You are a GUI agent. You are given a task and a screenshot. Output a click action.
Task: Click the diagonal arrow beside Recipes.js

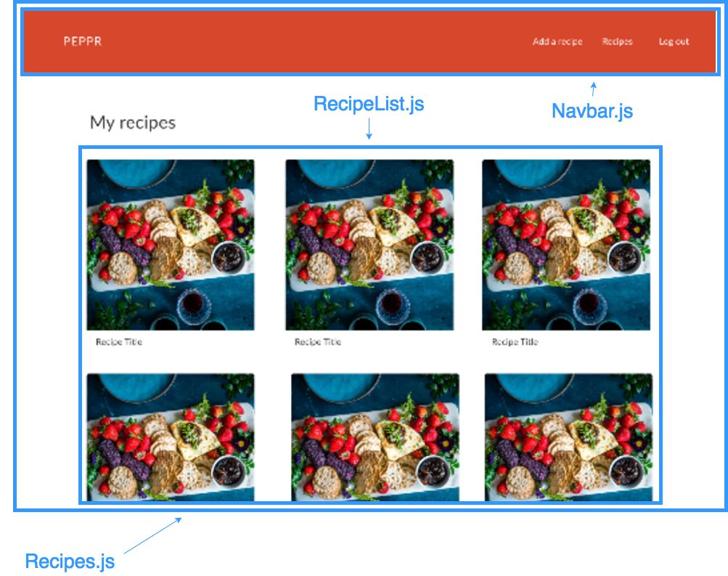[152, 535]
